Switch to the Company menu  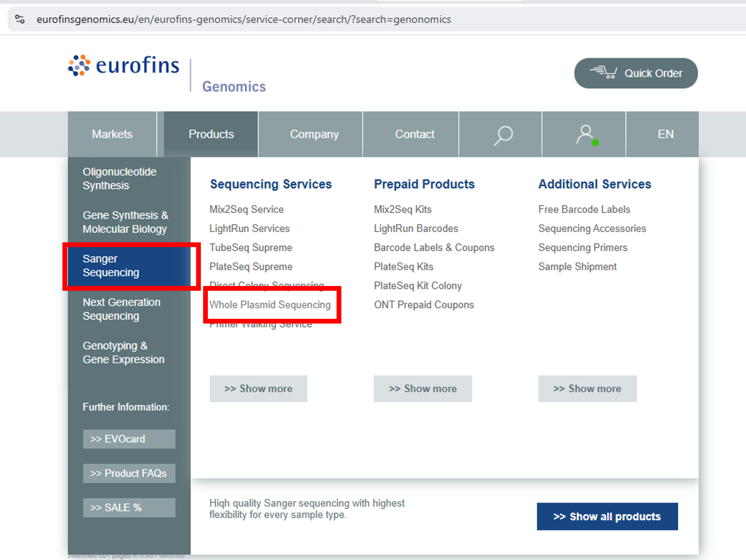click(x=314, y=134)
